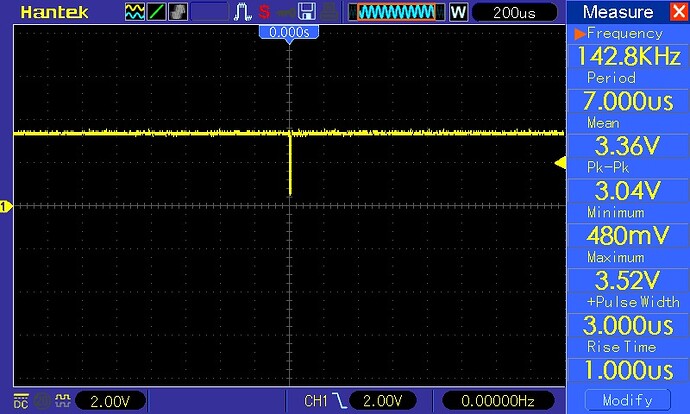Click the W window mode icon
Viewport: 690px width, 414px height.
coord(458,12)
